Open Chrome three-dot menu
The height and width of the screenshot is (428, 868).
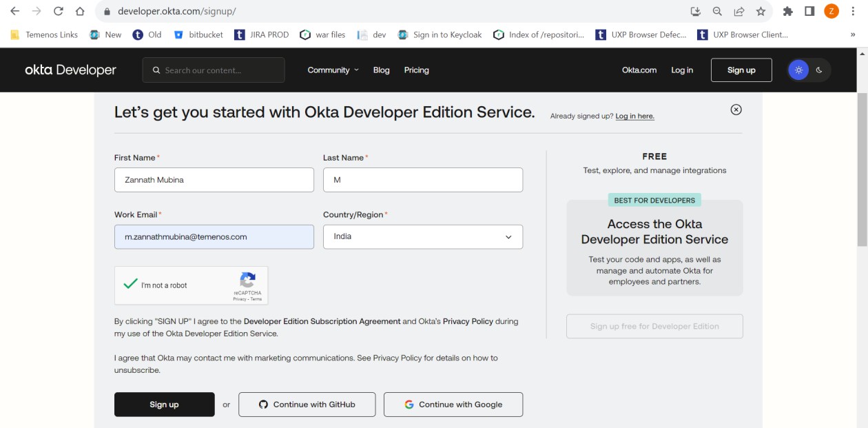(x=854, y=11)
